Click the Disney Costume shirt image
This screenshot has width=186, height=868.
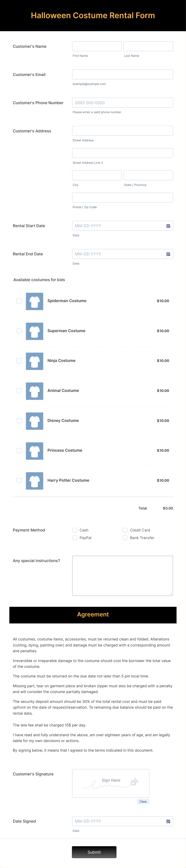click(34, 421)
